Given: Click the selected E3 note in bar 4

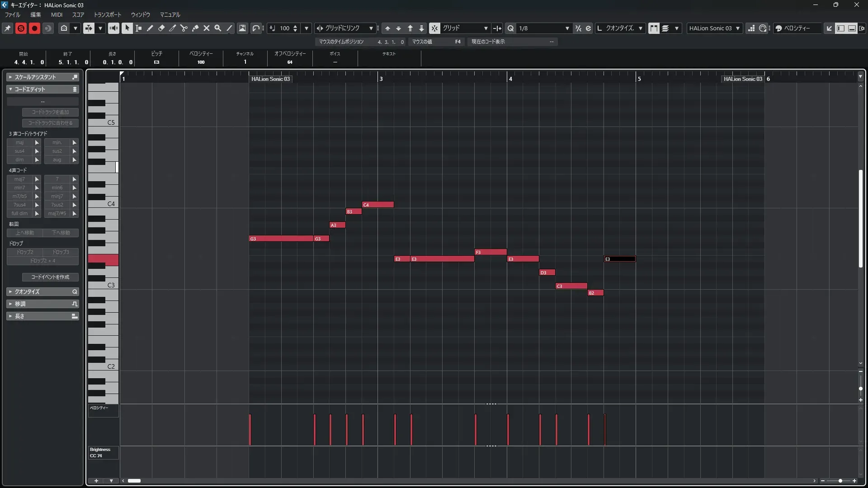Looking at the screenshot, I should (x=619, y=259).
